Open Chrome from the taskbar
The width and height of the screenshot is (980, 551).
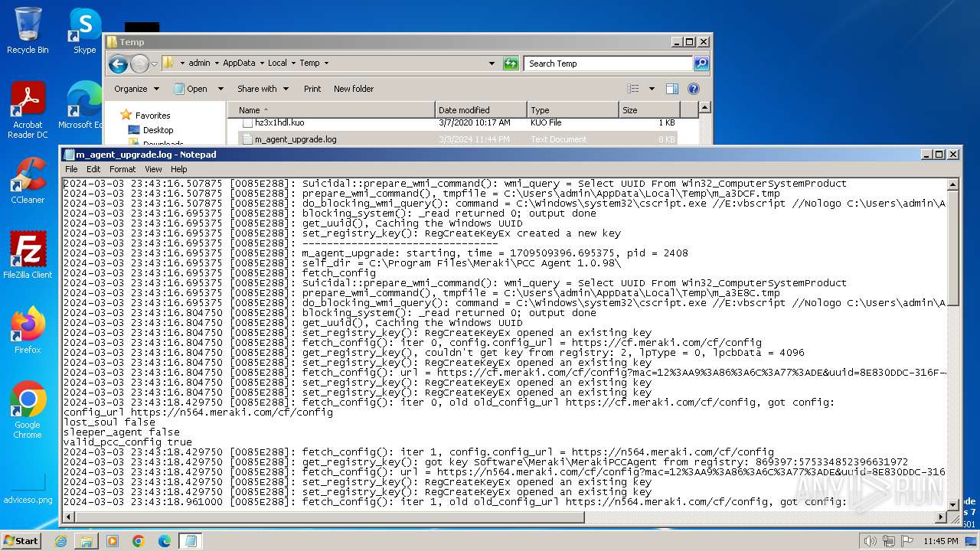tap(139, 541)
